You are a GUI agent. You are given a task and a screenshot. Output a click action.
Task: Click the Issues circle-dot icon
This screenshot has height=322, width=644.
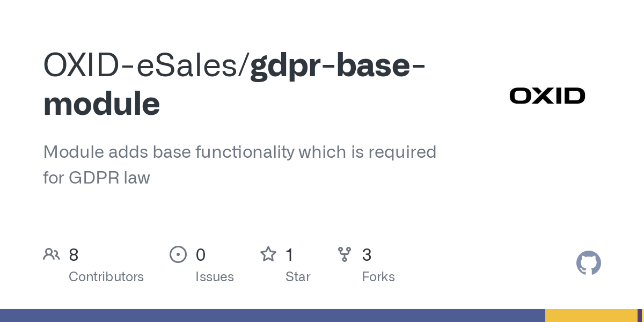(x=178, y=254)
